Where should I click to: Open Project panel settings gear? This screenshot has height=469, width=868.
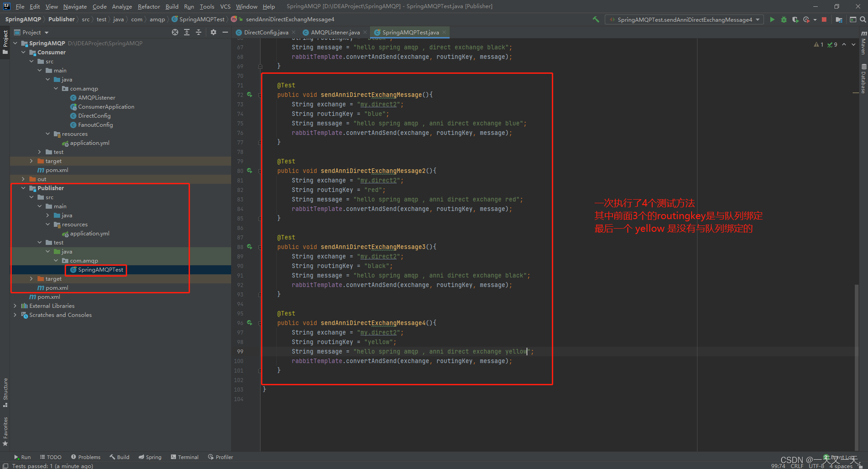[x=213, y=32]
